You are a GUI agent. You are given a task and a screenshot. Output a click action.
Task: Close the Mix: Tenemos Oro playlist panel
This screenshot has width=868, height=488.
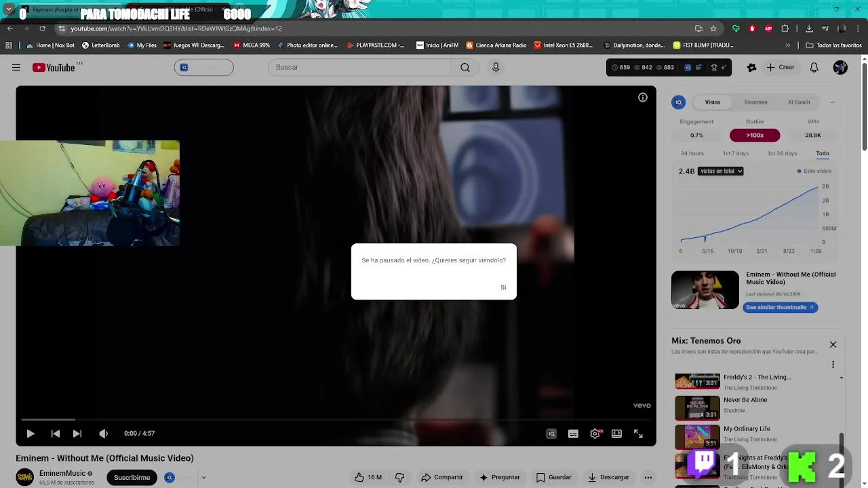[833, 344]
